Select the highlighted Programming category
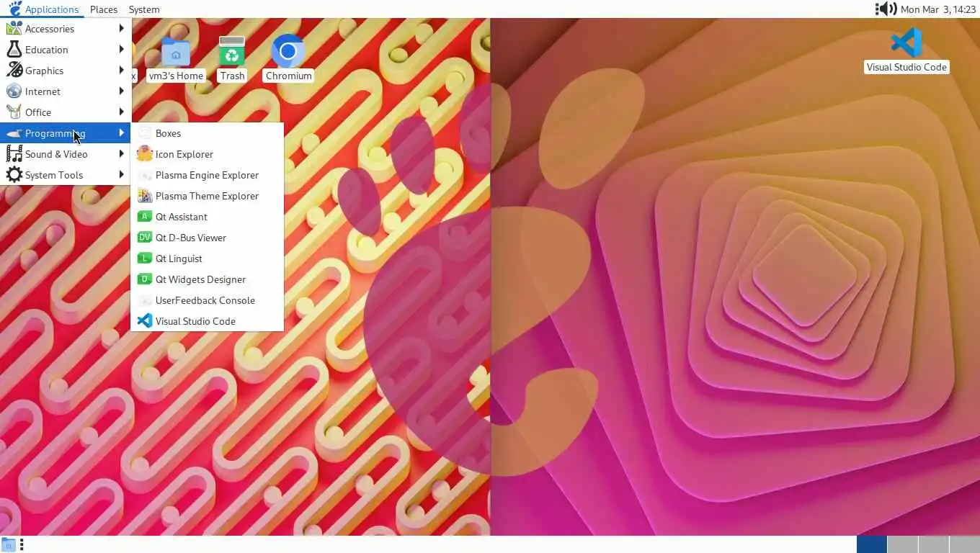This screenshot has height=553, width=980. tap(65, 133)
